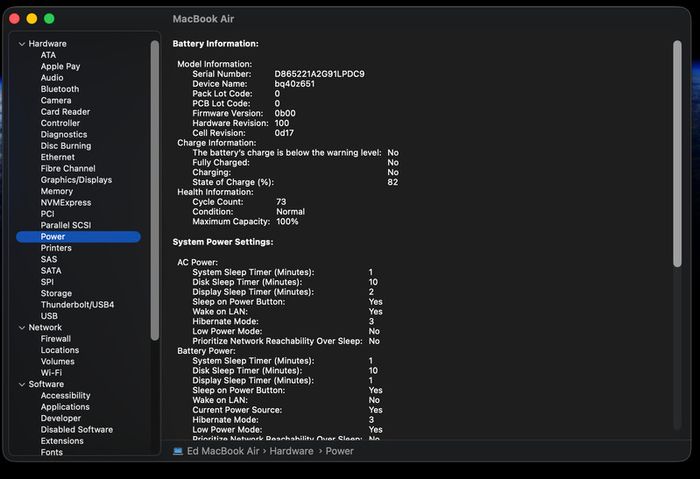700x479 pixels.
Task: Click the System Power Settings heading
Action: (223, 242)
